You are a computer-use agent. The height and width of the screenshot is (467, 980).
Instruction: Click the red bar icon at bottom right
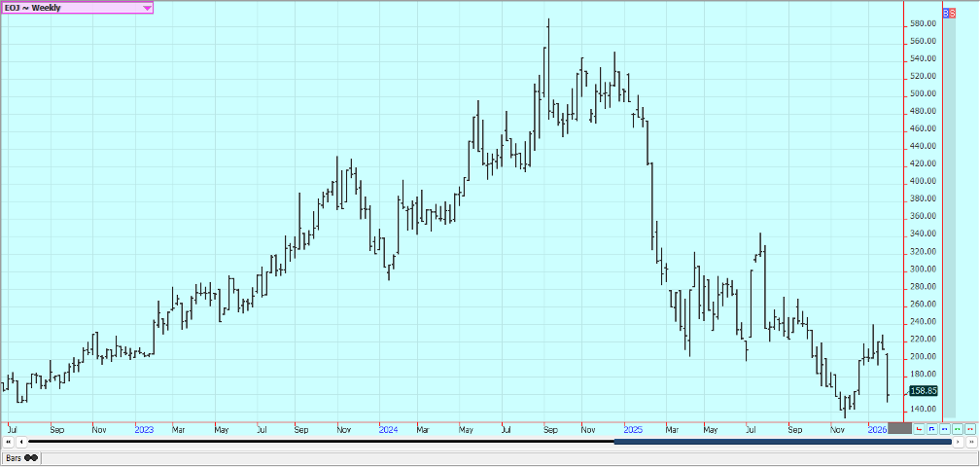[919, 428]
